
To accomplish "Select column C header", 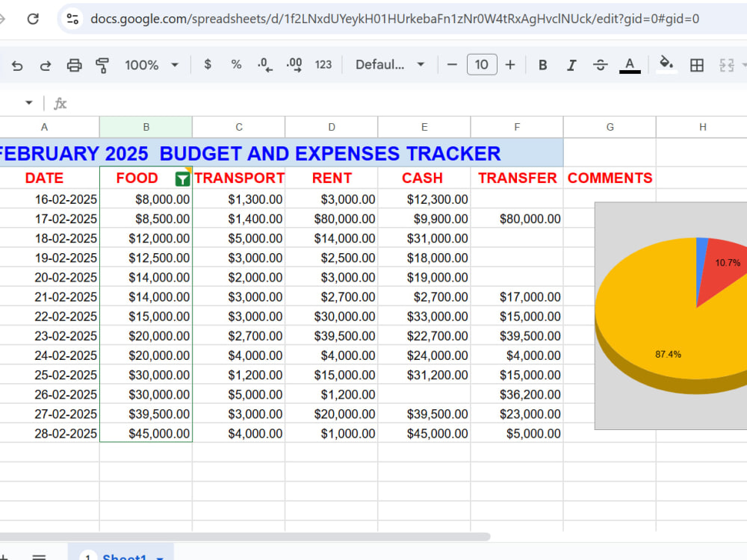I will coord(239,127).
